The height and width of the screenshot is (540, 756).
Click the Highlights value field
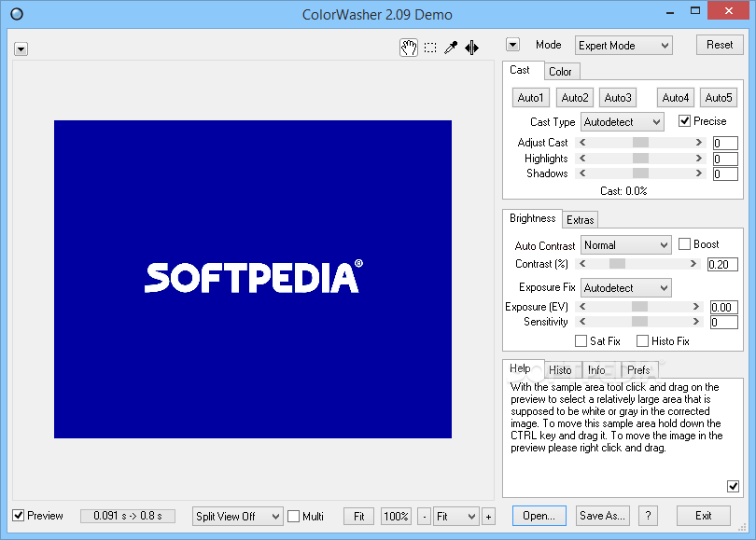pos(725,159)
